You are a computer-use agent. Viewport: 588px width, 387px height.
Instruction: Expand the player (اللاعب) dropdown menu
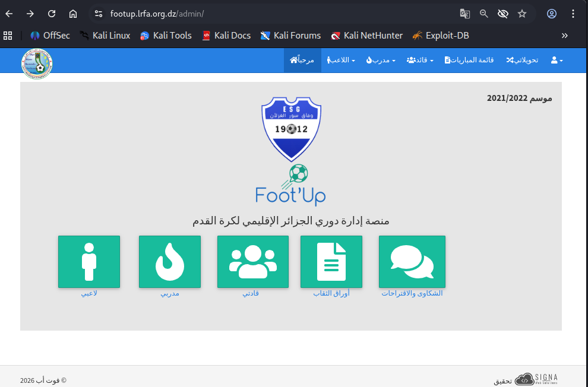[341, 61]
